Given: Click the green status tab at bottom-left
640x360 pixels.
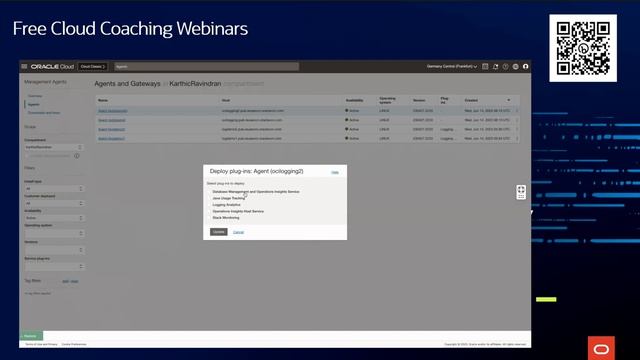Looking at the screenshot, I should point(31,336).
